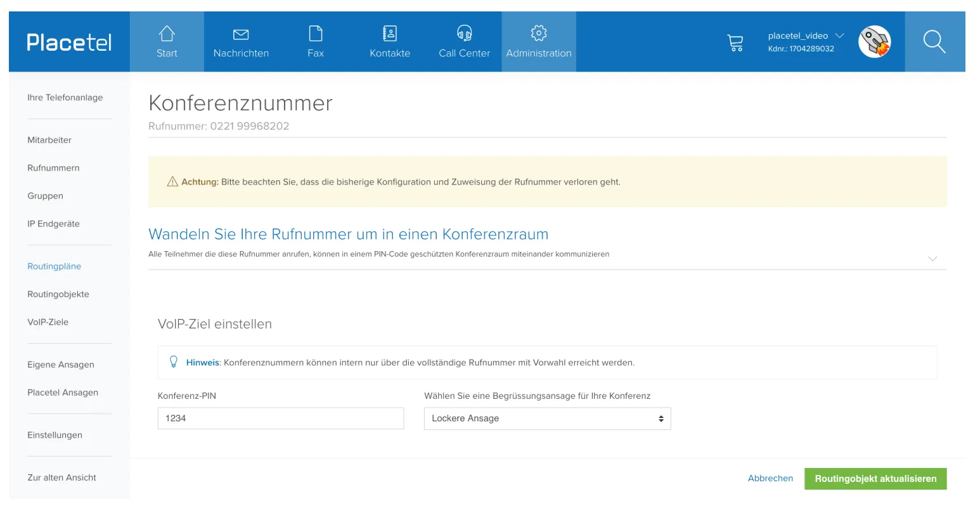Open Zur alten Ansicht link

tap(61, 478)
